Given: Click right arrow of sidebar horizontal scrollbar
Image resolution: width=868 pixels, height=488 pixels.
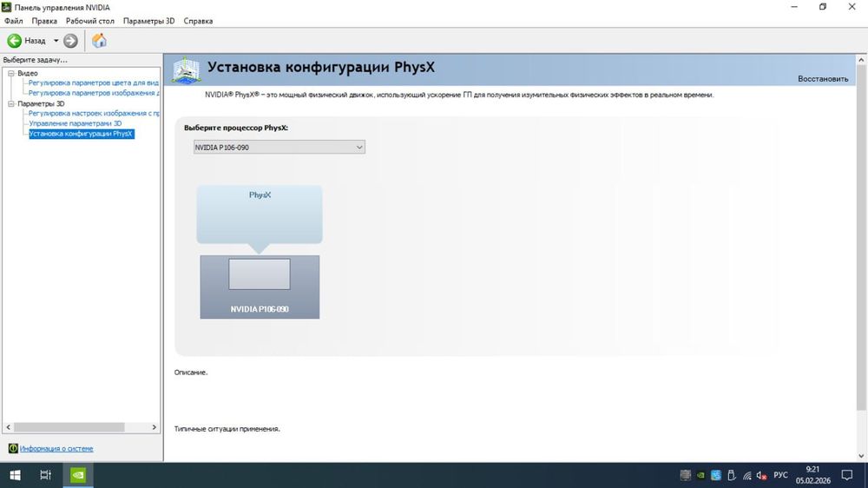Looking at the screenshot, I should (154, 427).
